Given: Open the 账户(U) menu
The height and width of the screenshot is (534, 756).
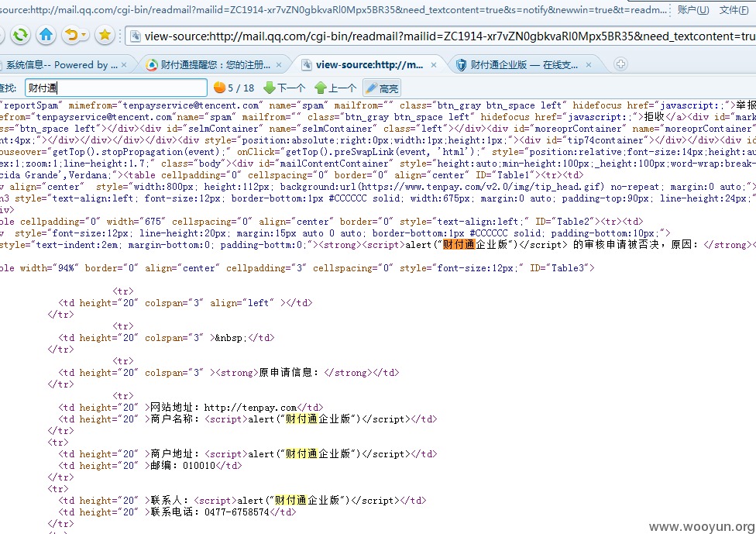Looking at the screenshot, I should pos(693,9).
